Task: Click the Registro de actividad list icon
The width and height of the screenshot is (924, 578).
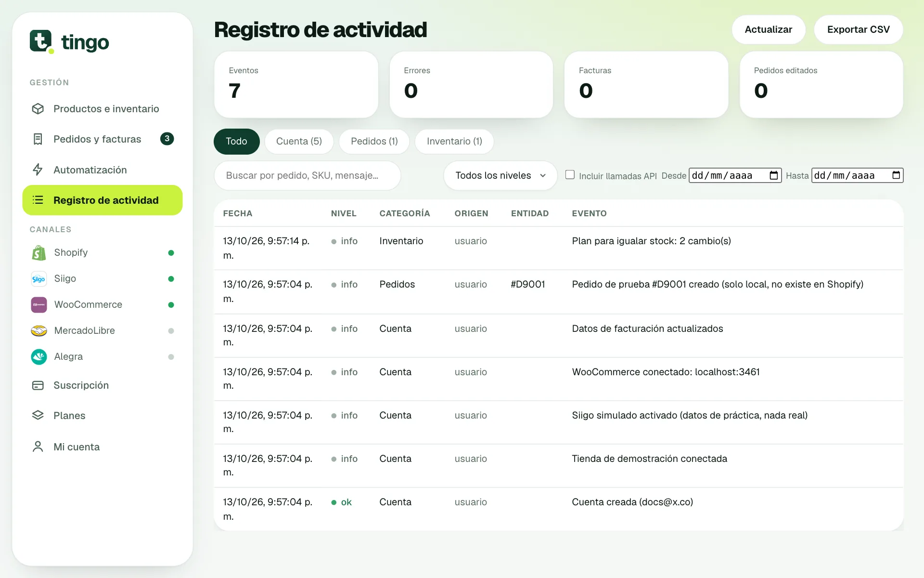Action: point(38,200)
